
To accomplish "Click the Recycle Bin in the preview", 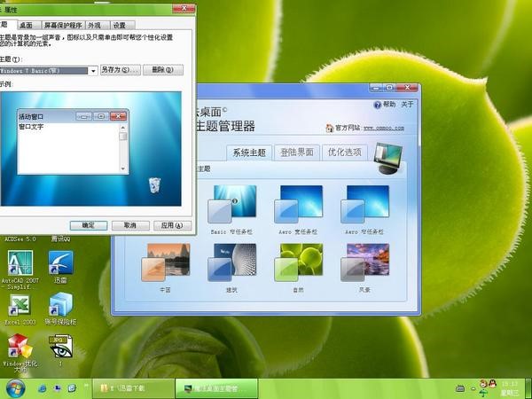I will [154, 185].
